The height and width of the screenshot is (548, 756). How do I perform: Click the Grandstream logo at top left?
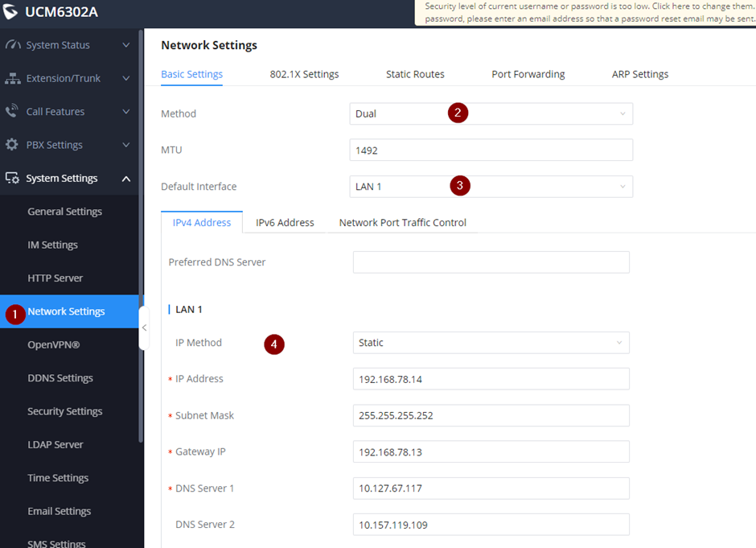click(11, 12)
